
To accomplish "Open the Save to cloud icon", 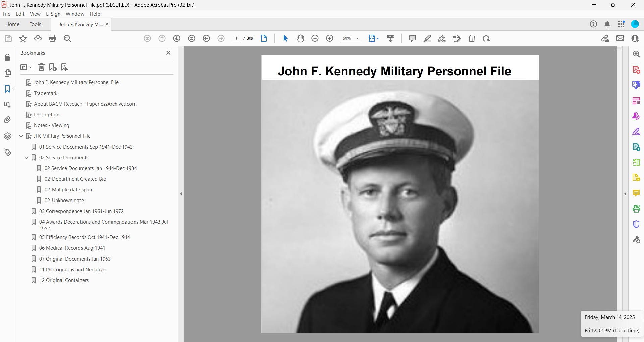I will click(38, 38).
